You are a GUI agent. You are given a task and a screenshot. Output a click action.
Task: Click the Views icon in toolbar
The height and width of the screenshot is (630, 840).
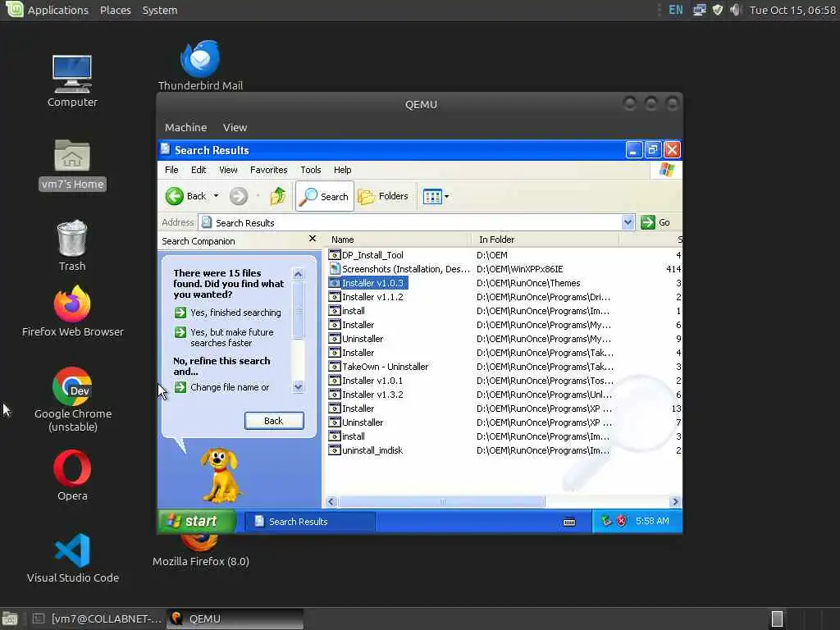point(431,197)
